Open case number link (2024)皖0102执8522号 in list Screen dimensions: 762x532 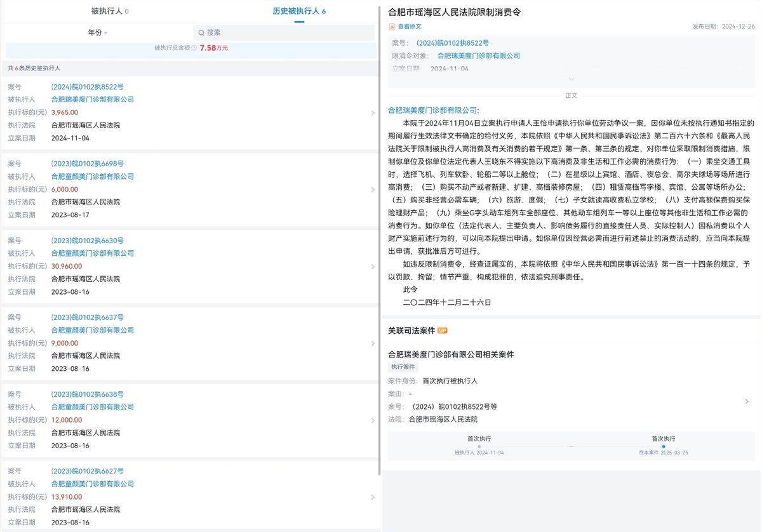tap(88, 86)
